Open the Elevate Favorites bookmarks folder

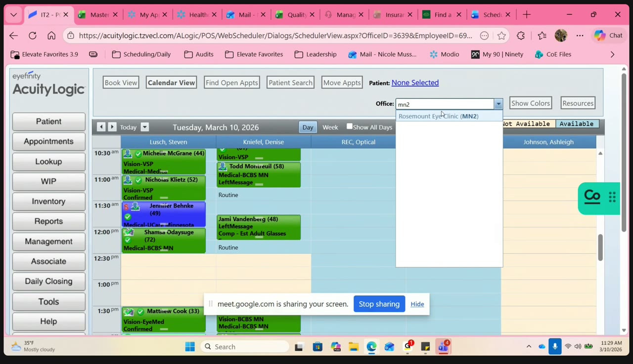coord(254,54)
